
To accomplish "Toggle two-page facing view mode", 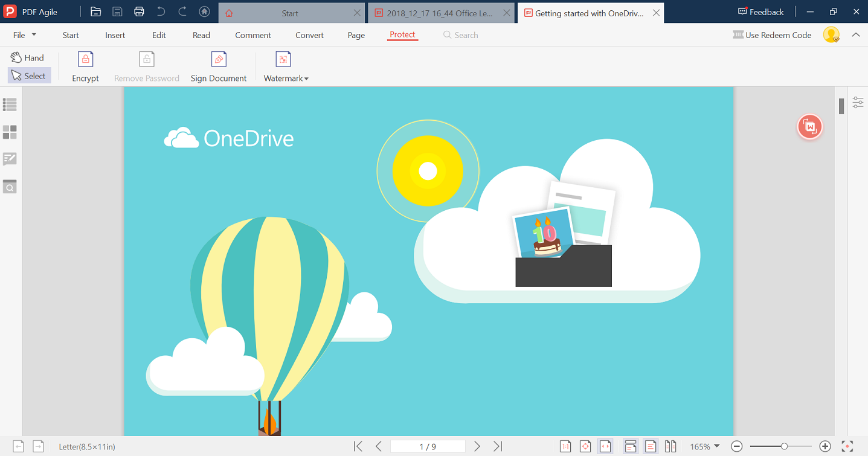I will [x=670, y=446].
